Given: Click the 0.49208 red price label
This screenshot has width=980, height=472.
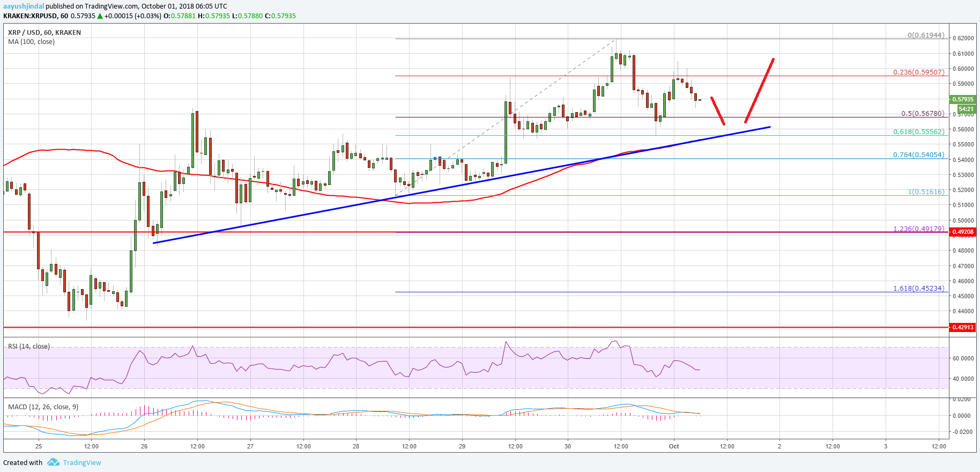Looking at the screenshot, I should [x=962, y=232].
